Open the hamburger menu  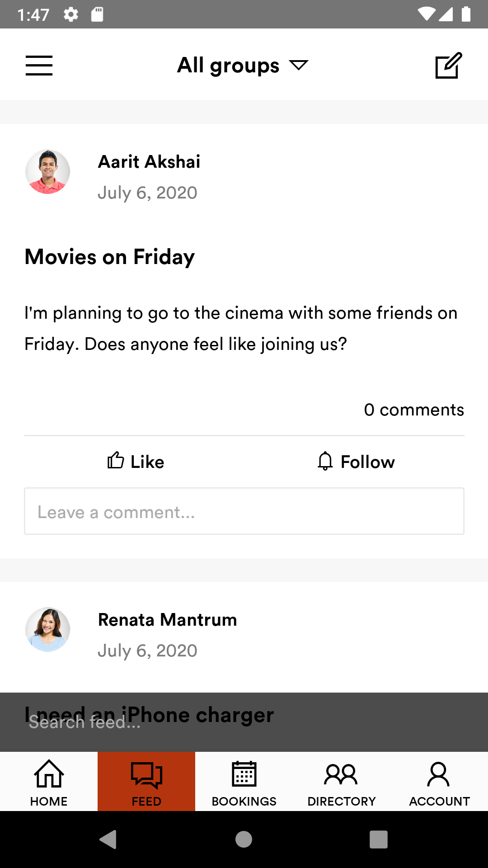click(39, 66)
